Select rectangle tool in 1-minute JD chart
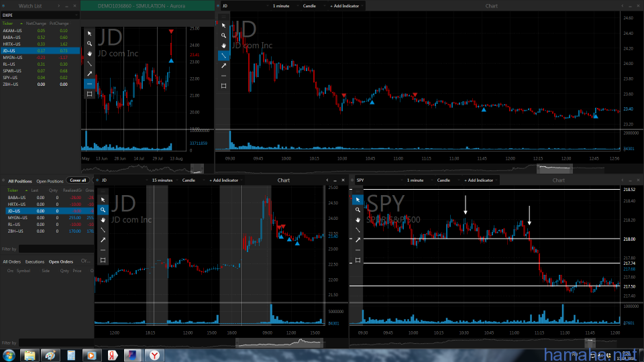The width and height of the screenshot is (644, 362). click(223, 86)
